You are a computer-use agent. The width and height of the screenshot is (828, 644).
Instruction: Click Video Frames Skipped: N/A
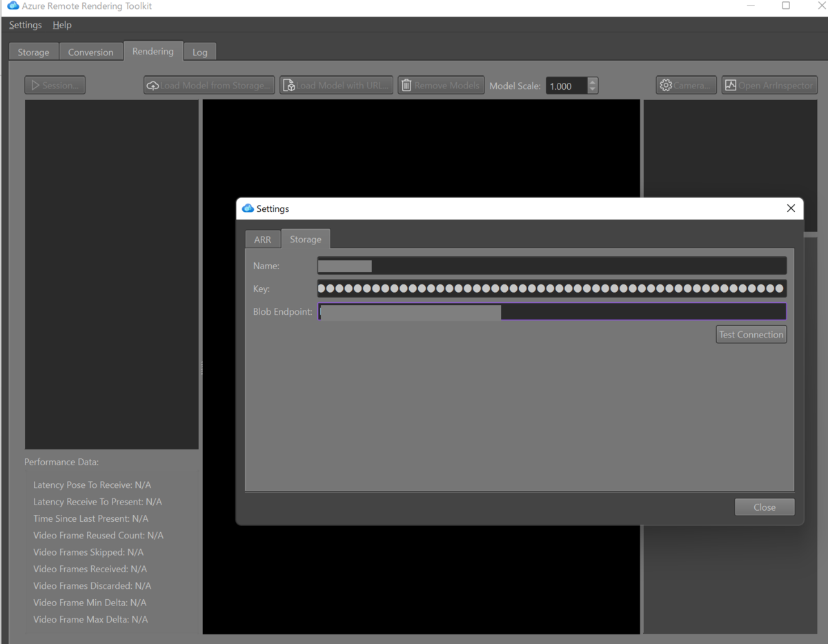pos(88,552)
